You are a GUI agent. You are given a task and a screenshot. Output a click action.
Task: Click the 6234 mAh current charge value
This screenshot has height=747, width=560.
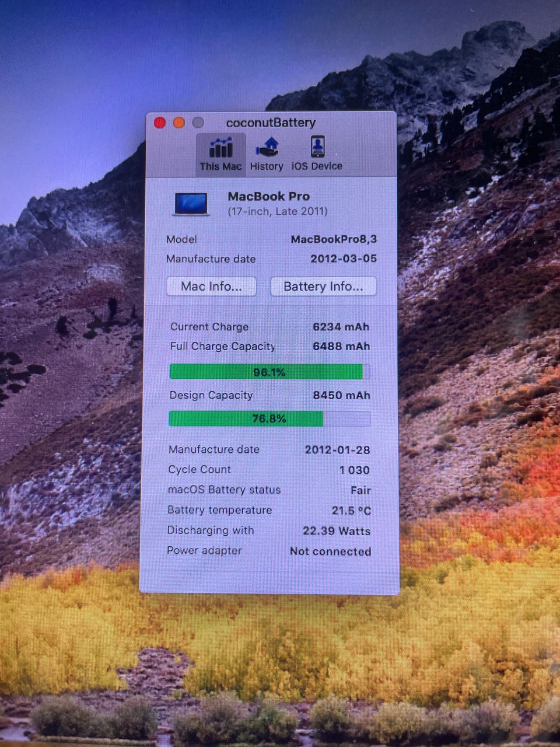coord(341,327)
